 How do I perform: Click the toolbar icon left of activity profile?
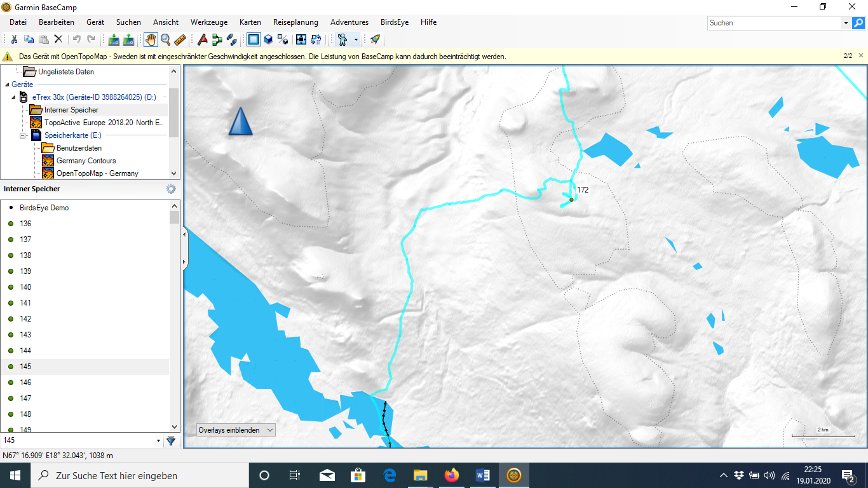[316, 39]
